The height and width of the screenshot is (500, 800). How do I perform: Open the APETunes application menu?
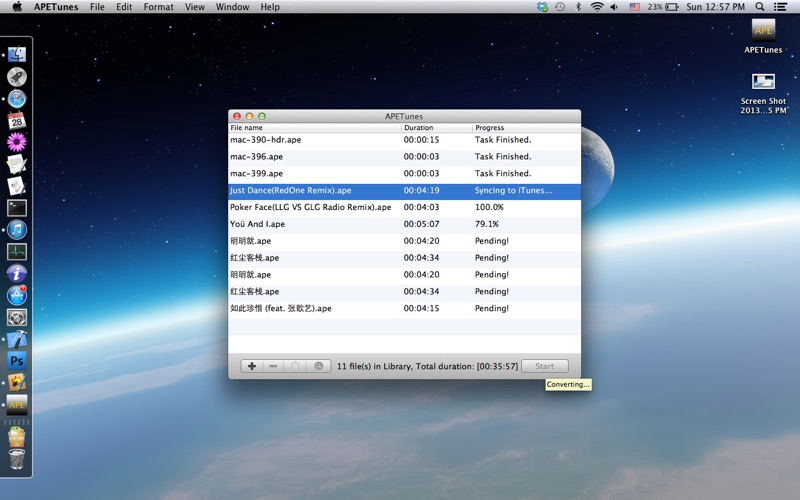point(56,7)
